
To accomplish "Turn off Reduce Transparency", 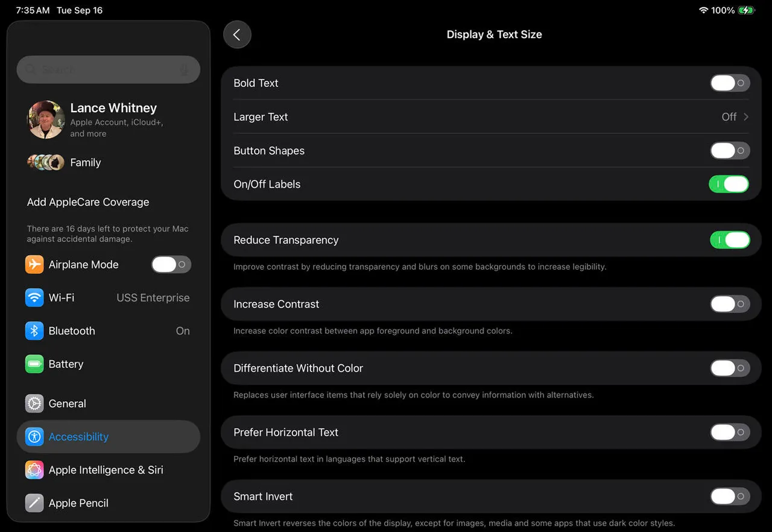I will coord(729,240).
